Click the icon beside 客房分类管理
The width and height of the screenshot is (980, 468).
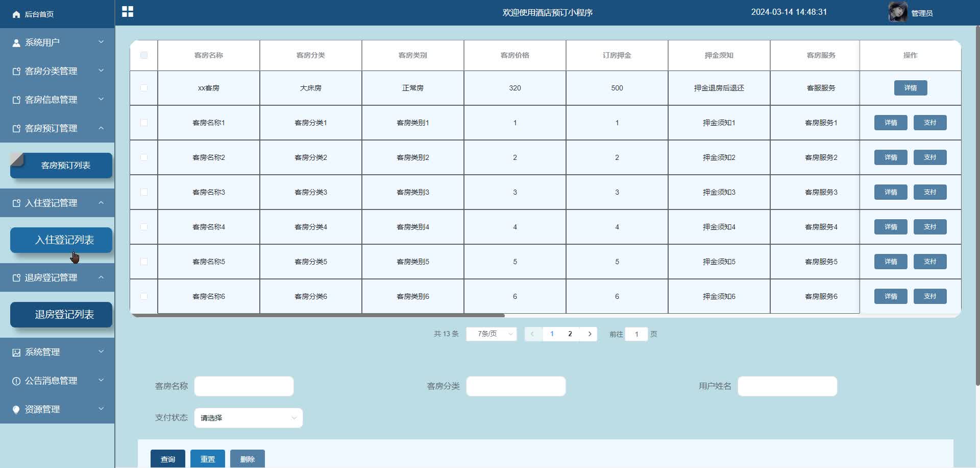[16, 72]
